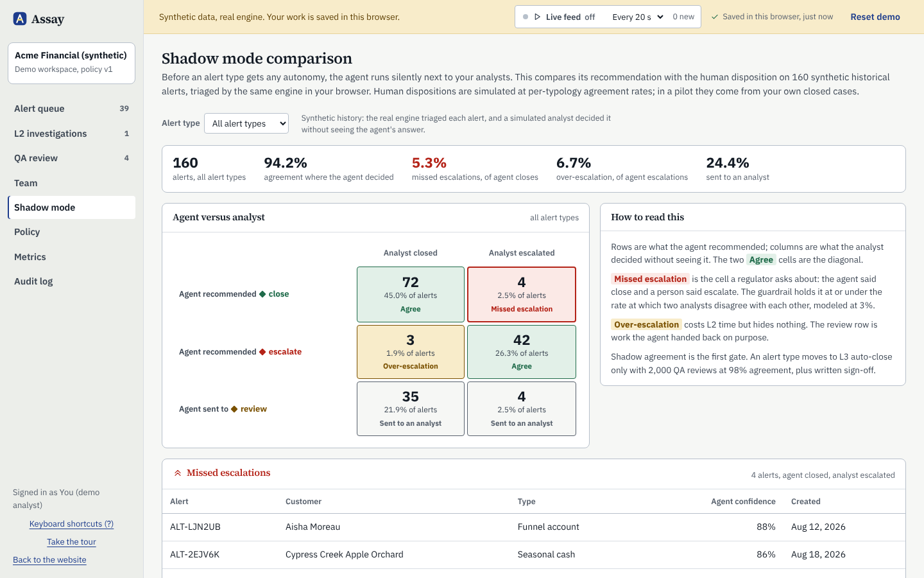Screen dimensions: 924x578
Task: Open the Metrics page
Action: (x=71, y=257)
